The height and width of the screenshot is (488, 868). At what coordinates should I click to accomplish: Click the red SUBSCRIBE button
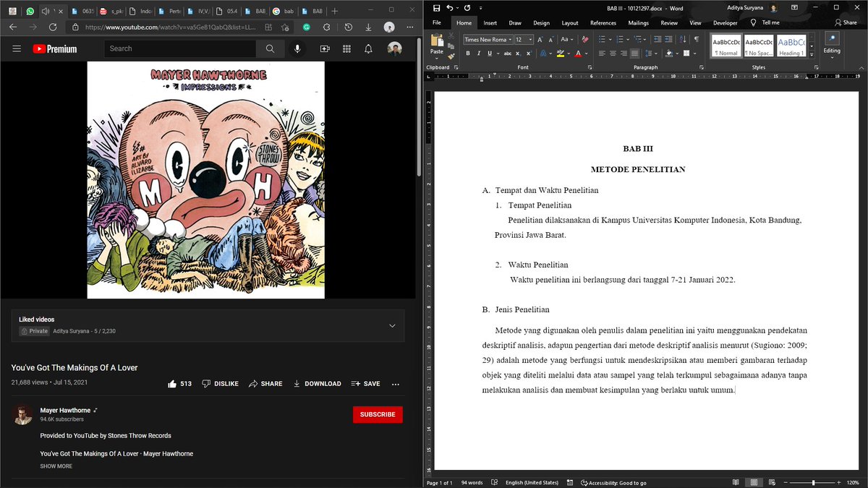pyautogui.click(x=378, y=414)
